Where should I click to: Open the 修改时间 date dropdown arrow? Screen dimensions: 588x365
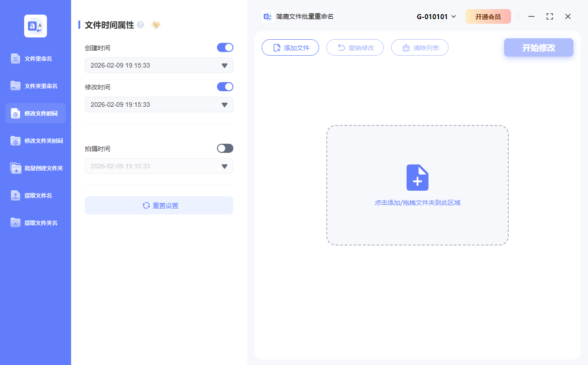pyautogui.click(x=224, y=105)
